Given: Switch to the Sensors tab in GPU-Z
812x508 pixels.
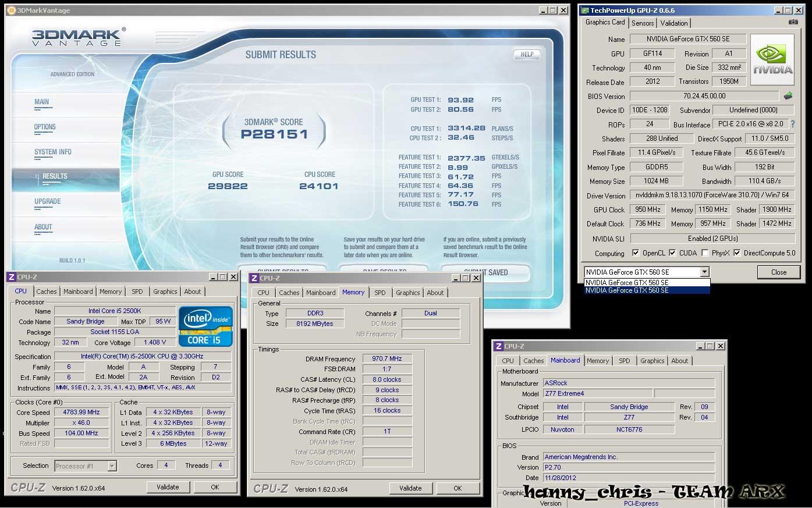Looking at the screenshot, I should pos(643,23).
